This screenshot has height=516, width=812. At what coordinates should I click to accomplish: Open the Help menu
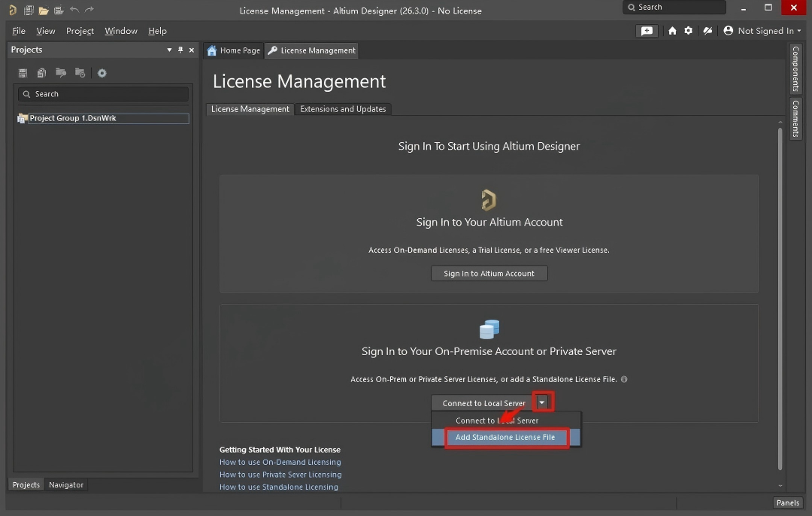(157, 31)
